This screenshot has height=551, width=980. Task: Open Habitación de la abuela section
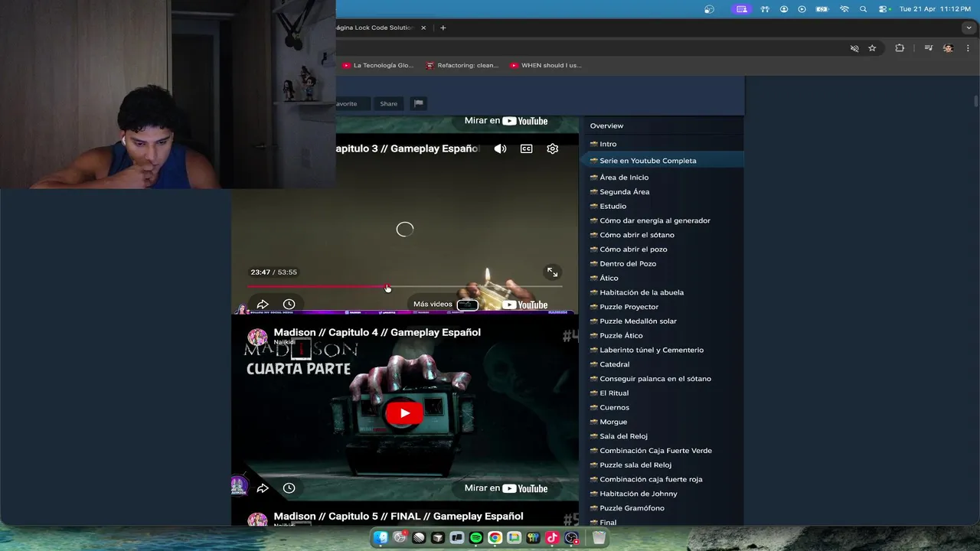tap(642, 292)
